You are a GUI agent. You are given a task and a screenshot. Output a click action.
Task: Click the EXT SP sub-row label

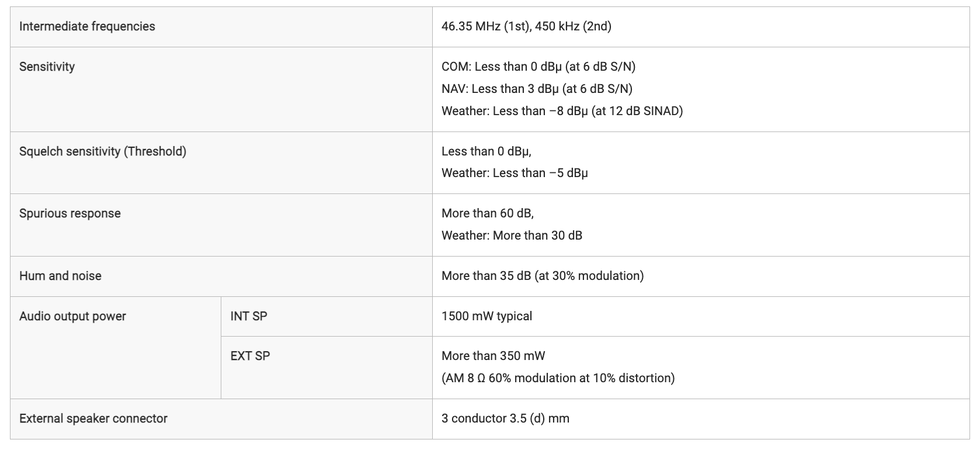(x=250, y=356)
